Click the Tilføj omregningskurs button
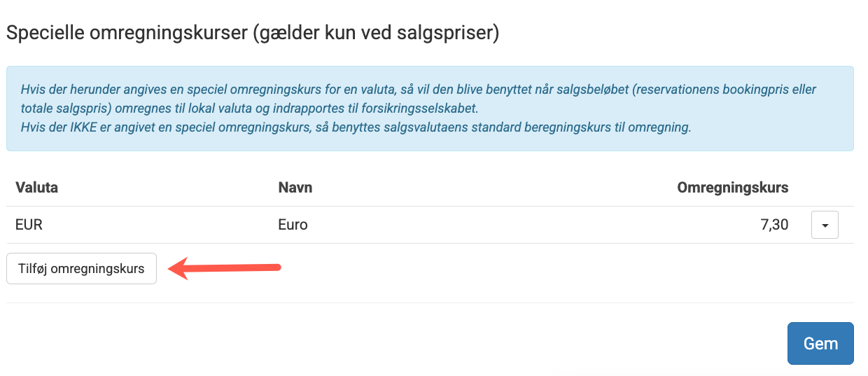The height and width of the screenshot is (376, 868). coord(81,268)
